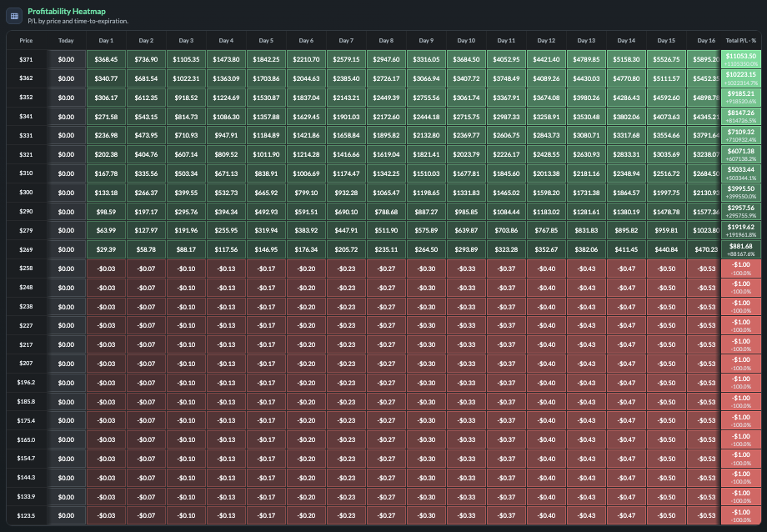Click the $2715.75 cell in the $341 row

pos(466,117)
